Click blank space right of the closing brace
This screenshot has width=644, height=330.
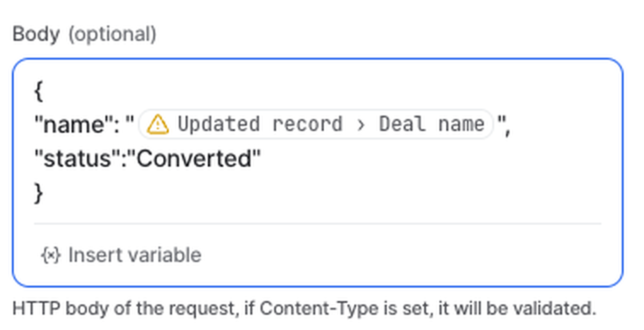pos(300,193)
